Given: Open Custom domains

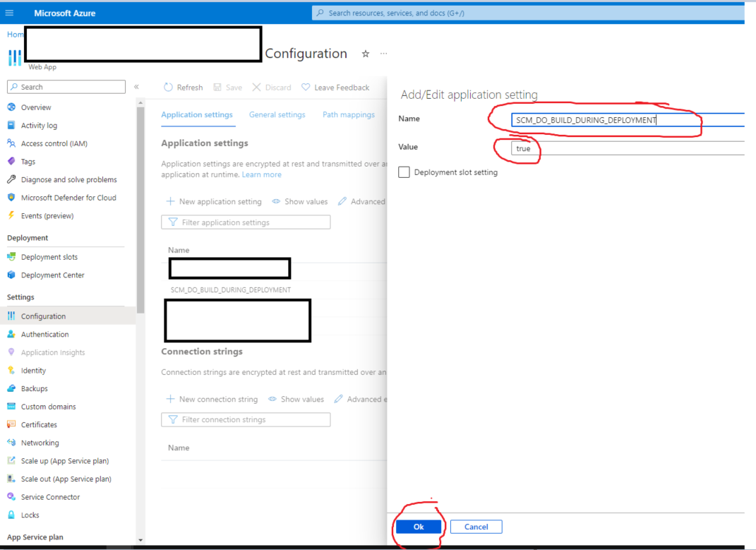Looking at the screenshot, I should [x=48, y=407].
